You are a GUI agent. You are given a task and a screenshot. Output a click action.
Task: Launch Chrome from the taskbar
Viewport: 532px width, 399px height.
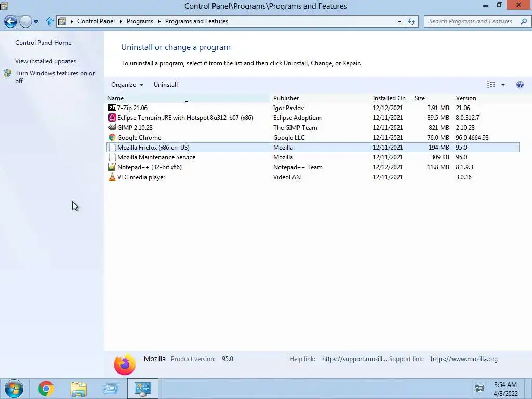(x=46, y=389)
